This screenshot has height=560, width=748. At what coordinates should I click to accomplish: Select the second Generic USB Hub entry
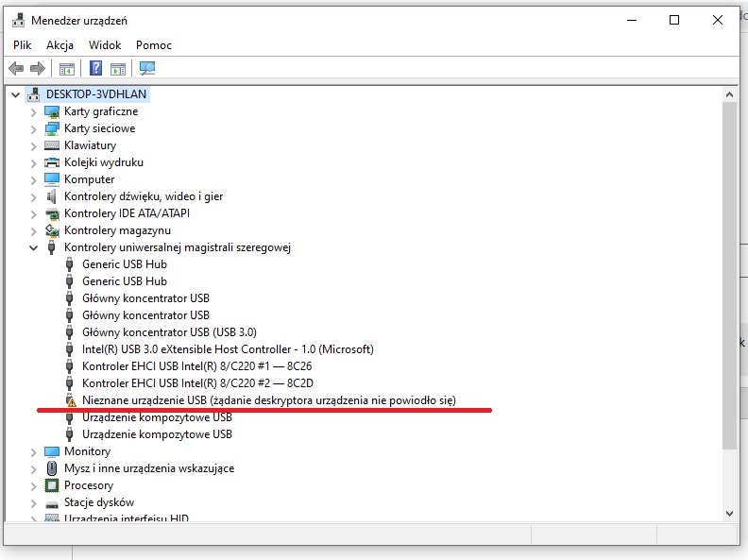tap(125, 281)
